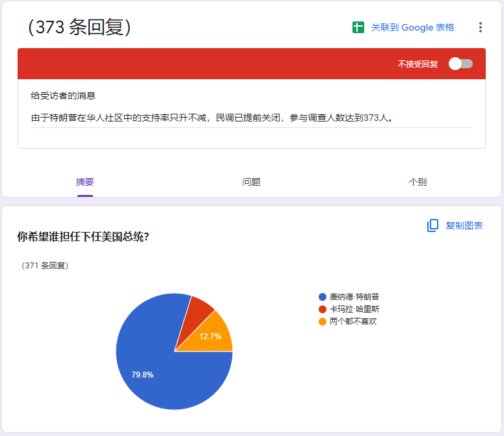Click the green Google Sheets icon
This screenshot has width=504, height=436.
click(358, 27)
